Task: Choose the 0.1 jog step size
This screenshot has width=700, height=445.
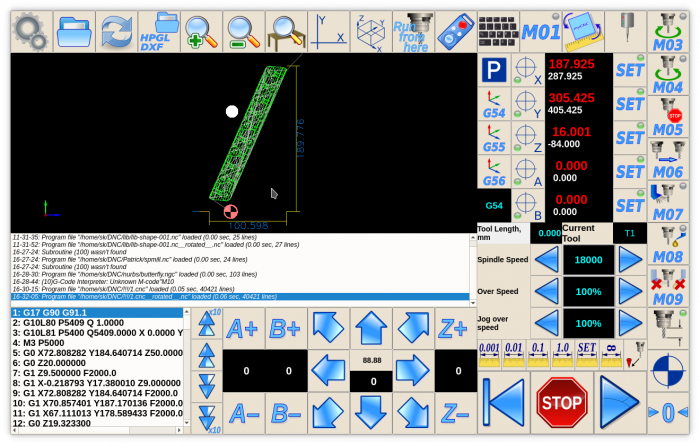Action: [x=538, y=351]
